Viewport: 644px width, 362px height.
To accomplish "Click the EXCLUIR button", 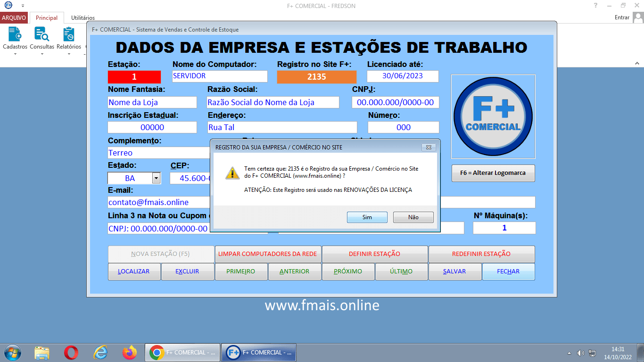I will click(188, 271).
